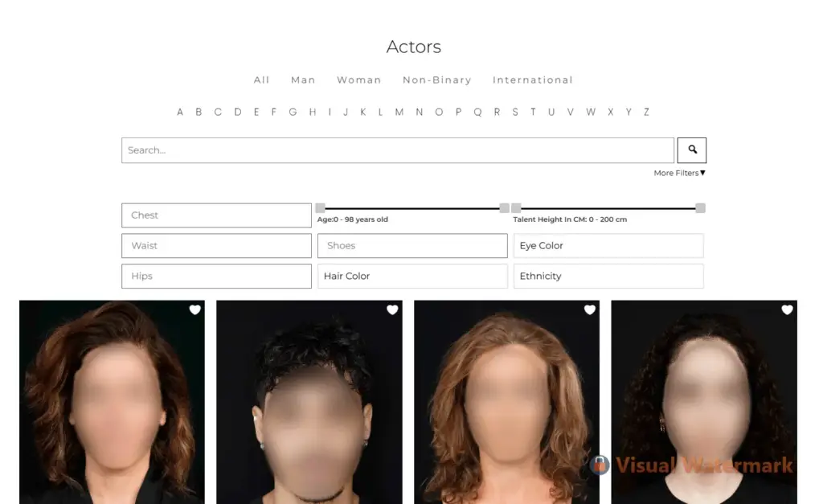Filter actors by letter X
The width and height of the screenshot is (823, 504).
pyautogui.click(x=611, y=112)
